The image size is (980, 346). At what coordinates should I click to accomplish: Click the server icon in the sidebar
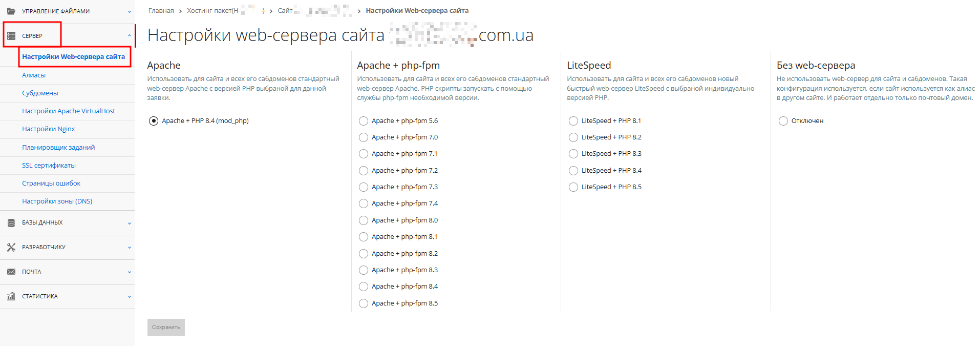click(12, 35)
